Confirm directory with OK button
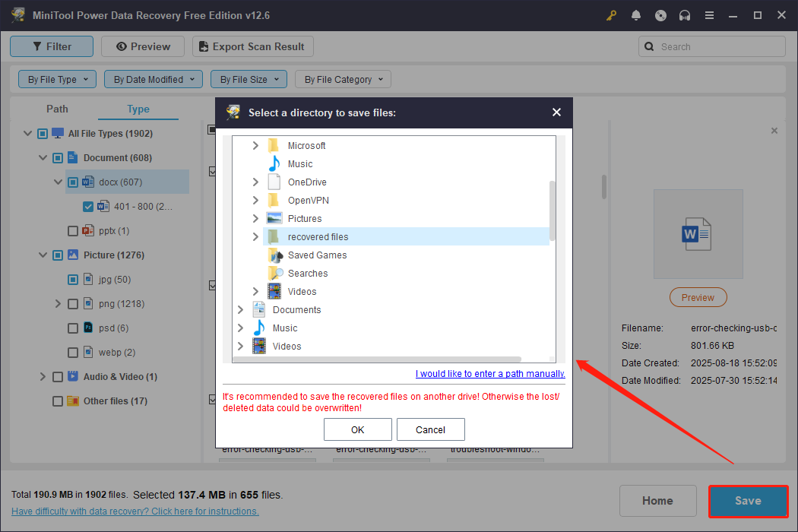 358,429
